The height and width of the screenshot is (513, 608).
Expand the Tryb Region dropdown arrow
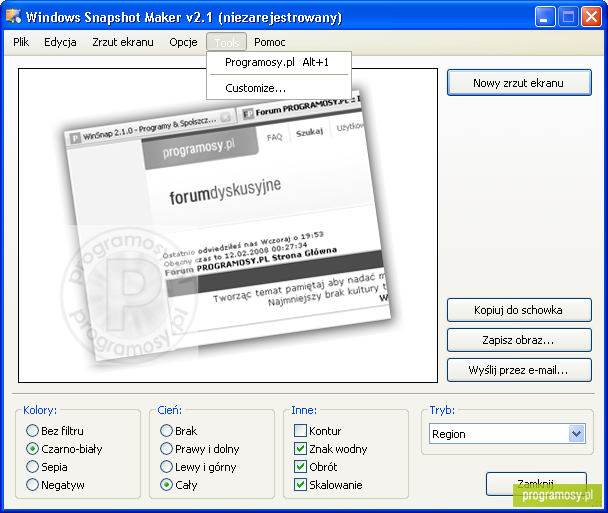pyautogui.click(x=576, y=434)
